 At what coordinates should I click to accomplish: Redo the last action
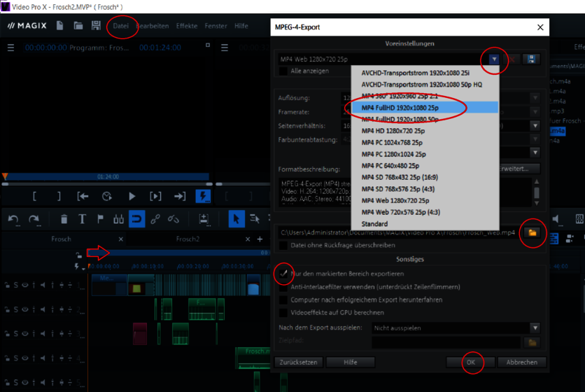coord(34,219)
